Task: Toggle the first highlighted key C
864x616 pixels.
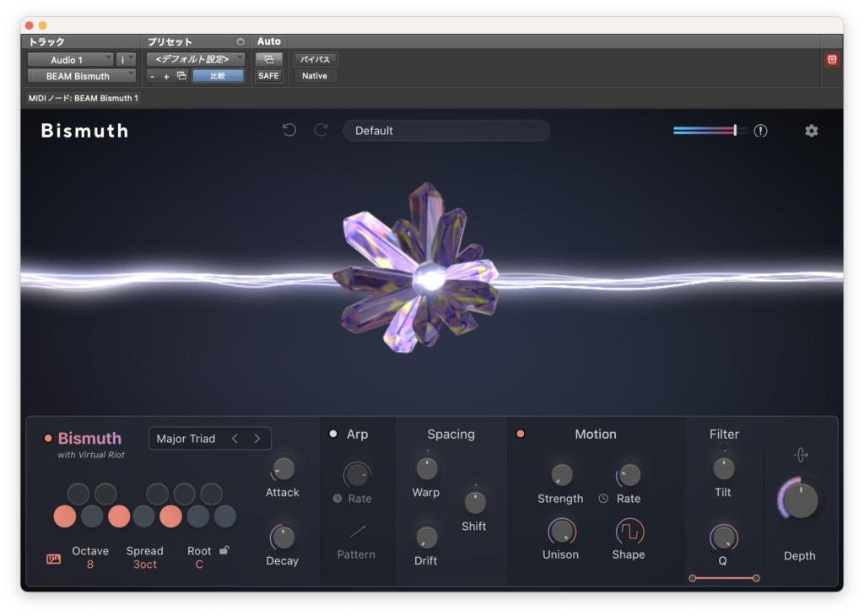Action: click(65, 516)
